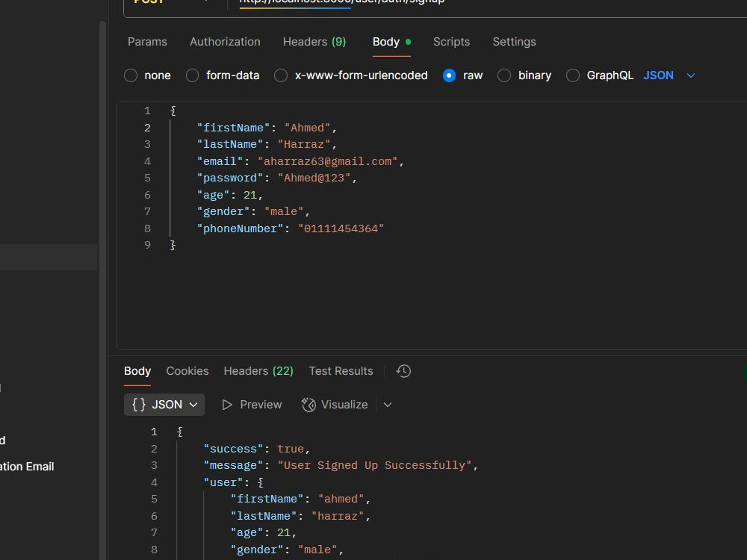Select the binary radio button
Screen dimensions: 747x560
click(x=504, y=75)
